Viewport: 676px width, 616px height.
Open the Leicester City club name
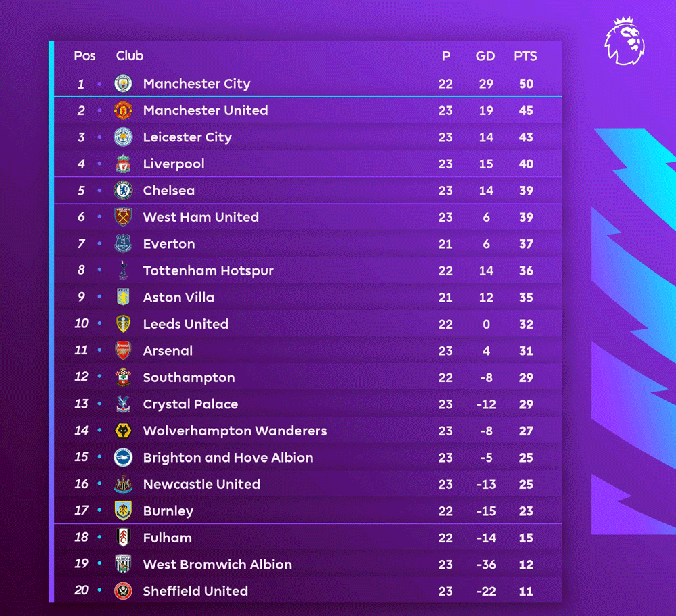click(187, 137)
